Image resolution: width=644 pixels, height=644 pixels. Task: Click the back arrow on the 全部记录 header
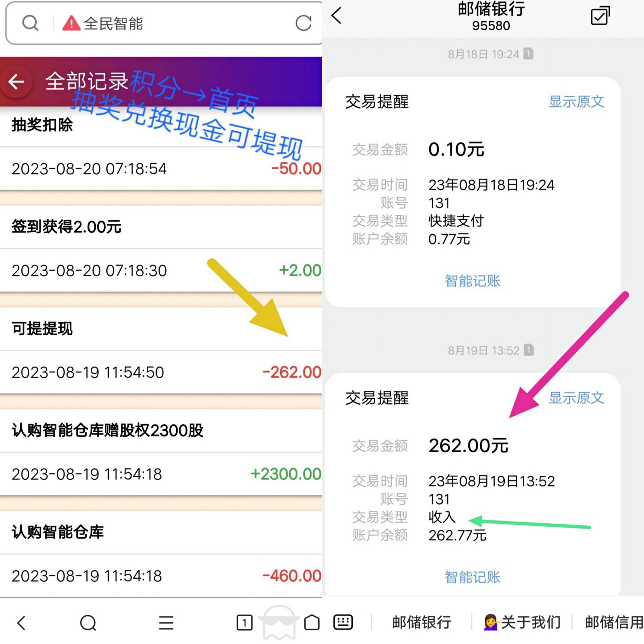click(x=16, y=82)
